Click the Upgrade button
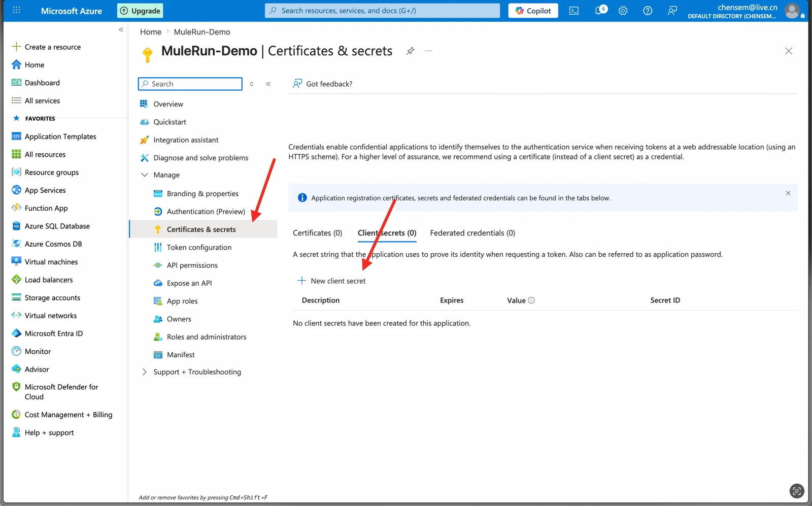Viewport: 812px width, 506px height. 140,11
